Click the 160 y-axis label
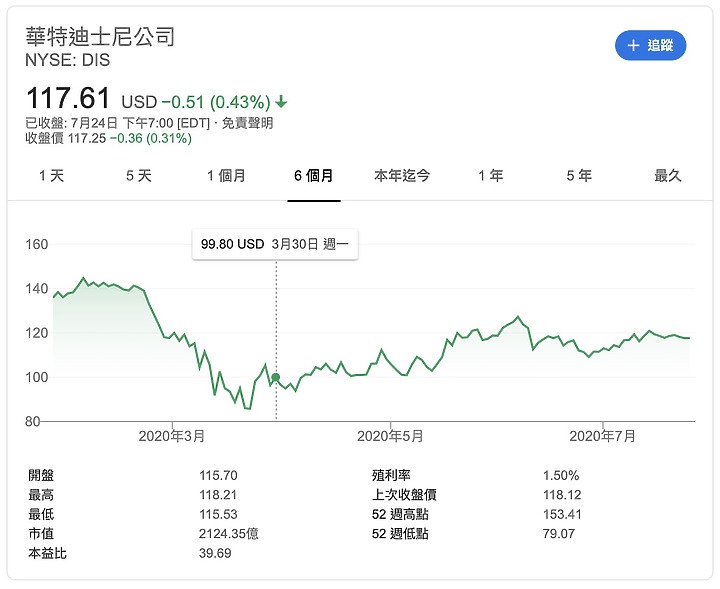Image resolution: width=720 pixels, height=589 pixels. [36, 244]
